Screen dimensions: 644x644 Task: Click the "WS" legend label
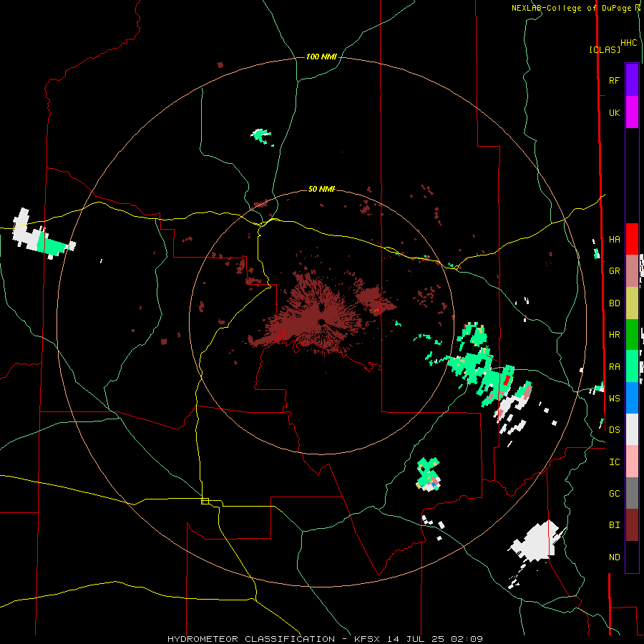tap(614, 398)
